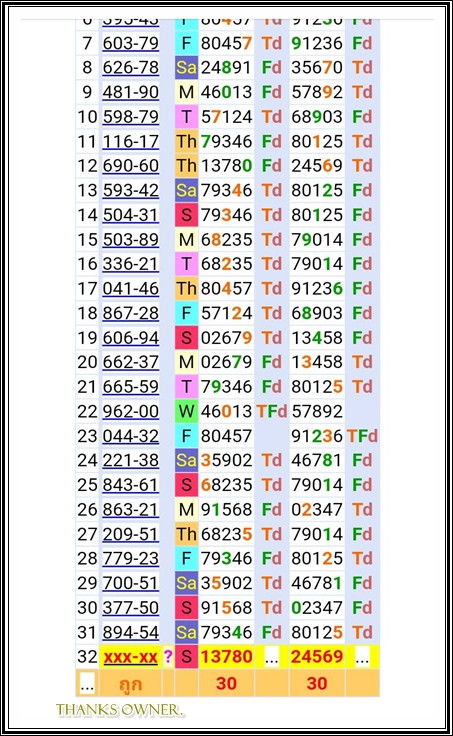453x736 pixels.
Task: Click the TFd marker in row 23
Action: [x=362, y=436]
